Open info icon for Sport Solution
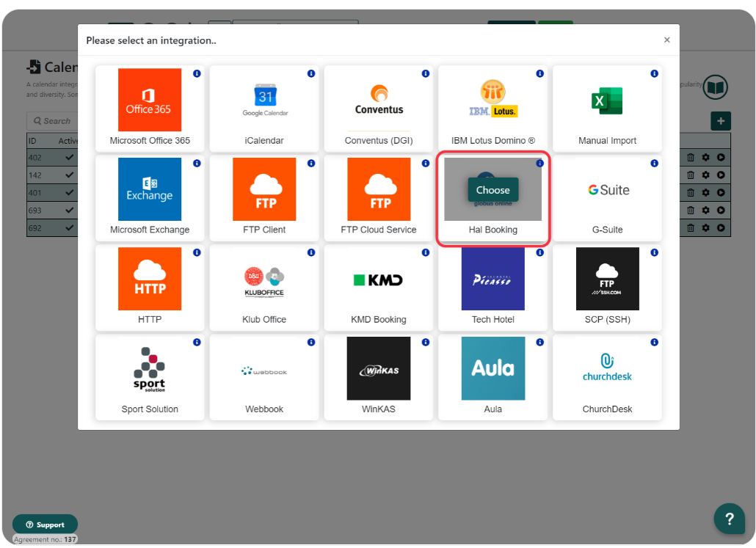 (197, 342)
